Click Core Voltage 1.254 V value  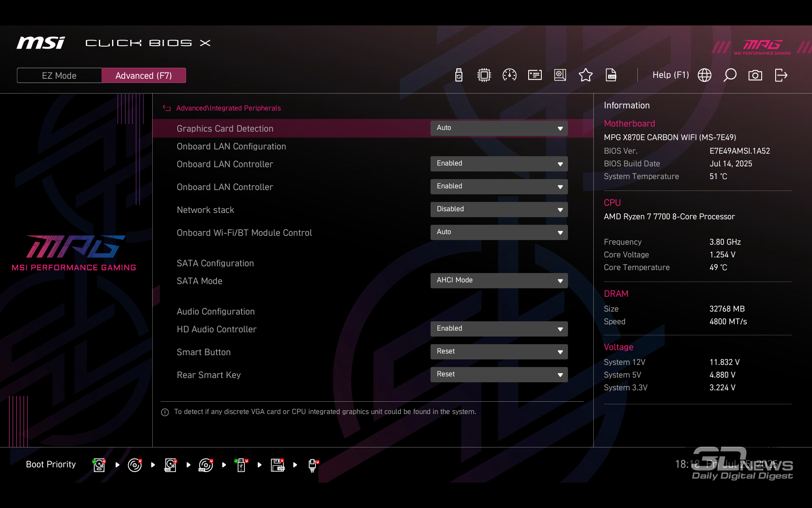[722, 255]
